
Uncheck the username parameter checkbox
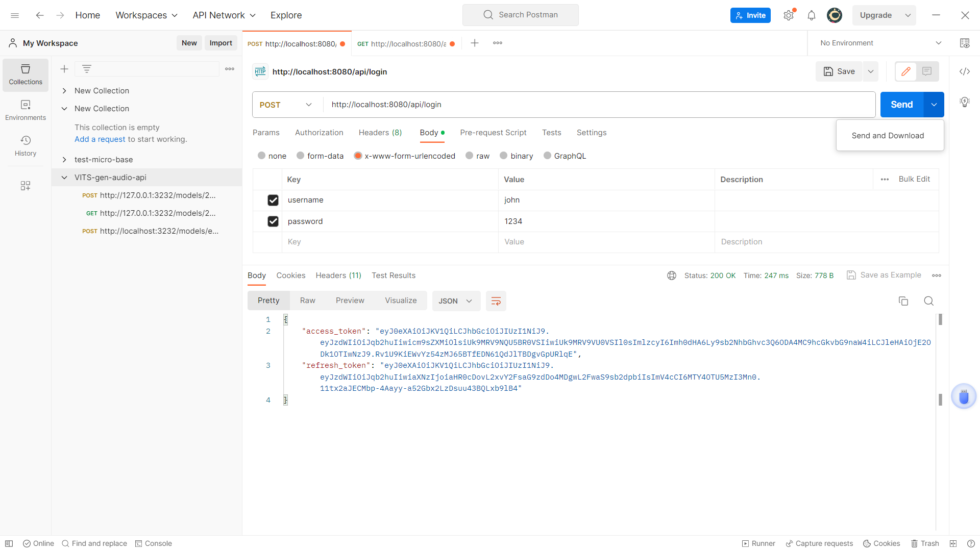pos(273,200)
